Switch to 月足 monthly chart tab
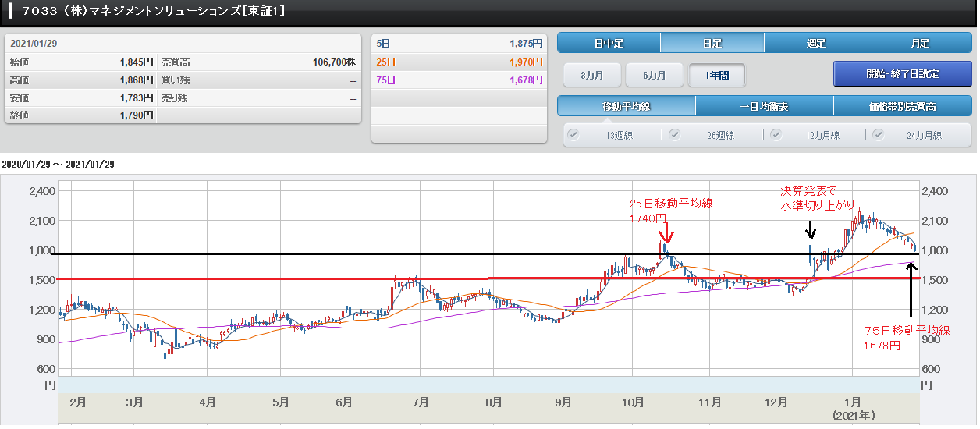The image size is (980, 429). pos(919,43)
